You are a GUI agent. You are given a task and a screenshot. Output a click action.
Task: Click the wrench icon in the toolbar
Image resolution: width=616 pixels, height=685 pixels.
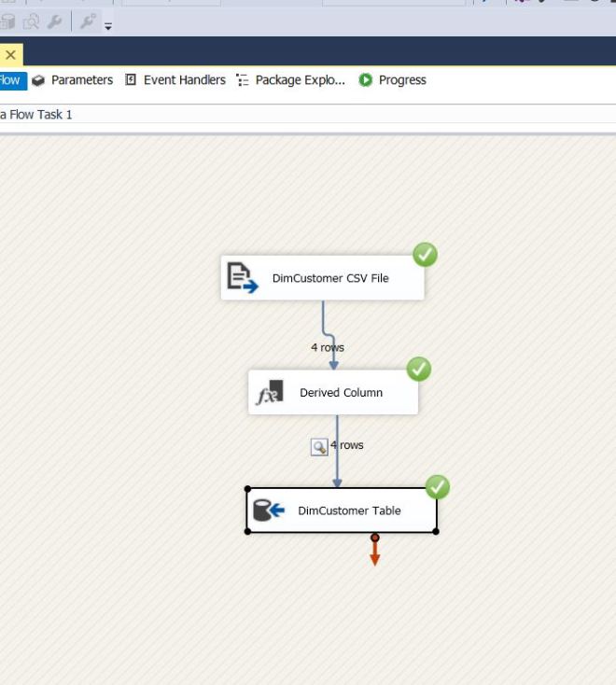(x=55, y=22)
